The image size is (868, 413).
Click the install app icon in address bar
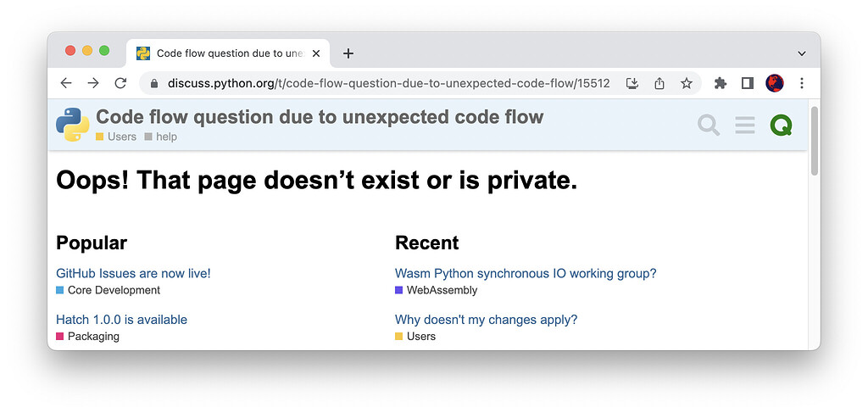tap(632, 84)
